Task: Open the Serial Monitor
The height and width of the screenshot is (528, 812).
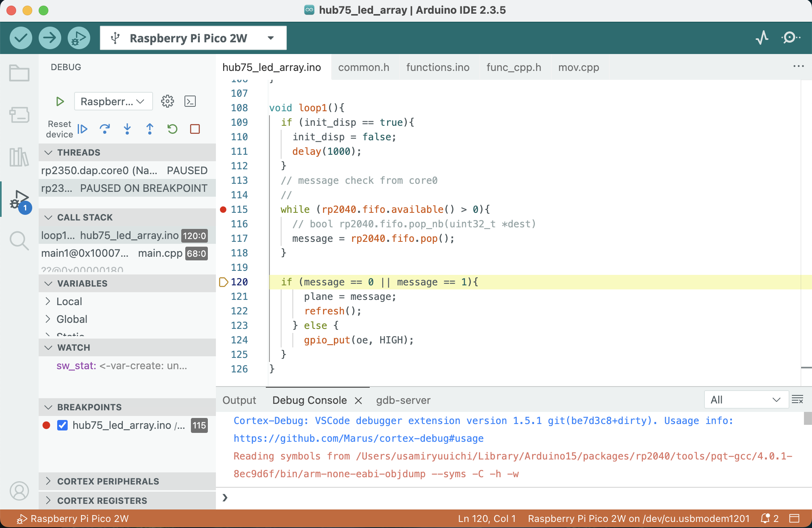Action: tap(790, 38)
